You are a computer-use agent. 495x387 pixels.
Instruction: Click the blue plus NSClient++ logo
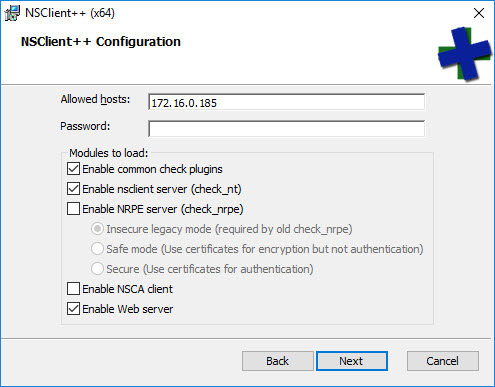(x=465, y=54)
